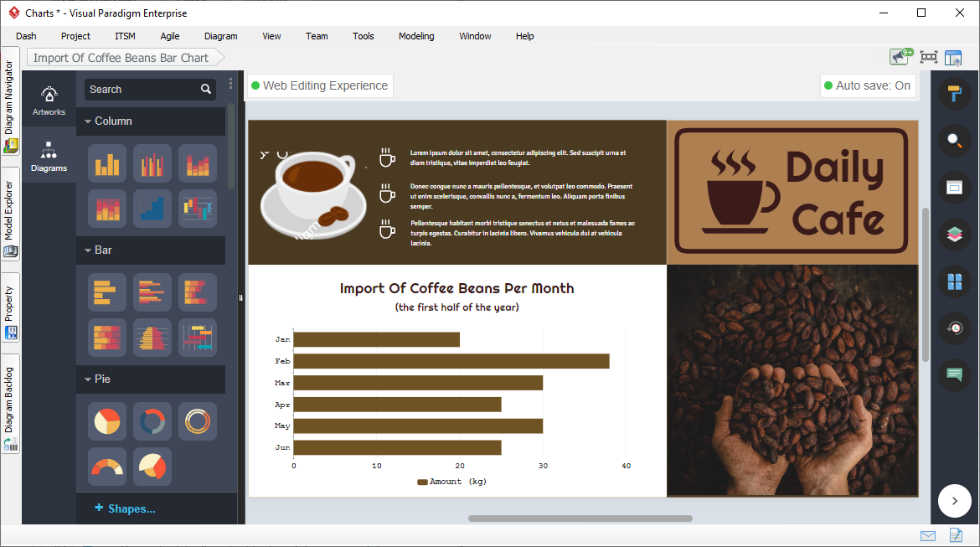This screenshot has width=980, height=547.
Task: Open the Property side tab
Action: [x=10, y=308]
